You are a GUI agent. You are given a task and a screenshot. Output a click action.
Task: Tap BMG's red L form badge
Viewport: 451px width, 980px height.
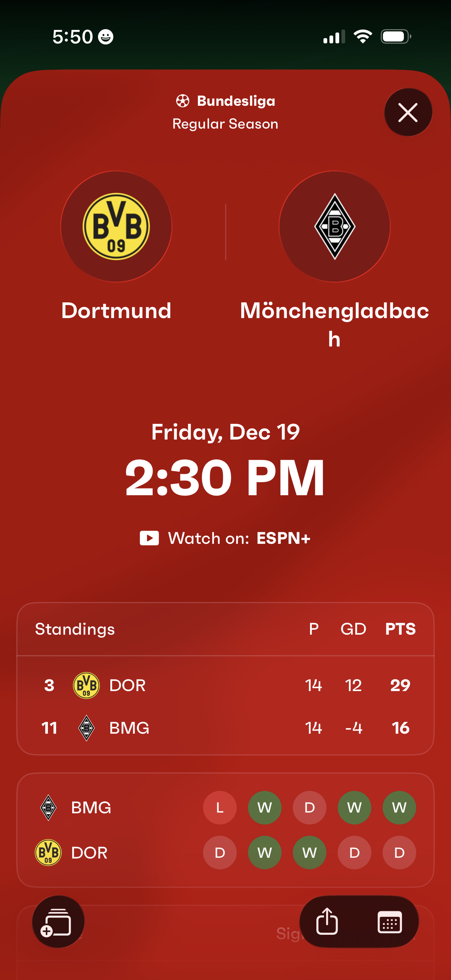[220, 808]
